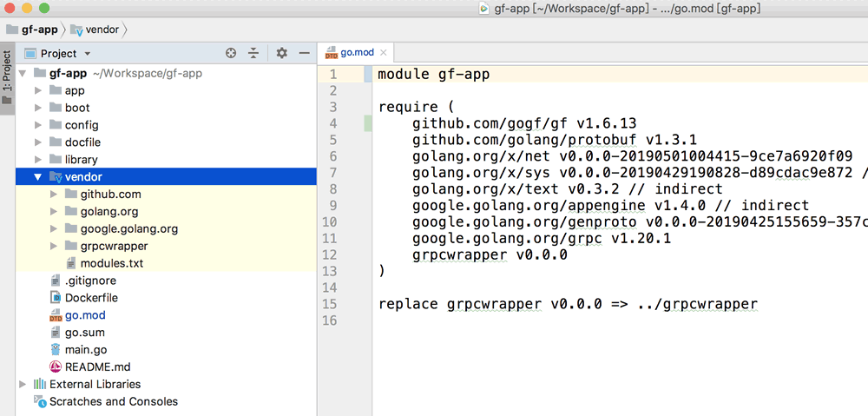Select the app folder icon

click(x=56, y=89)
